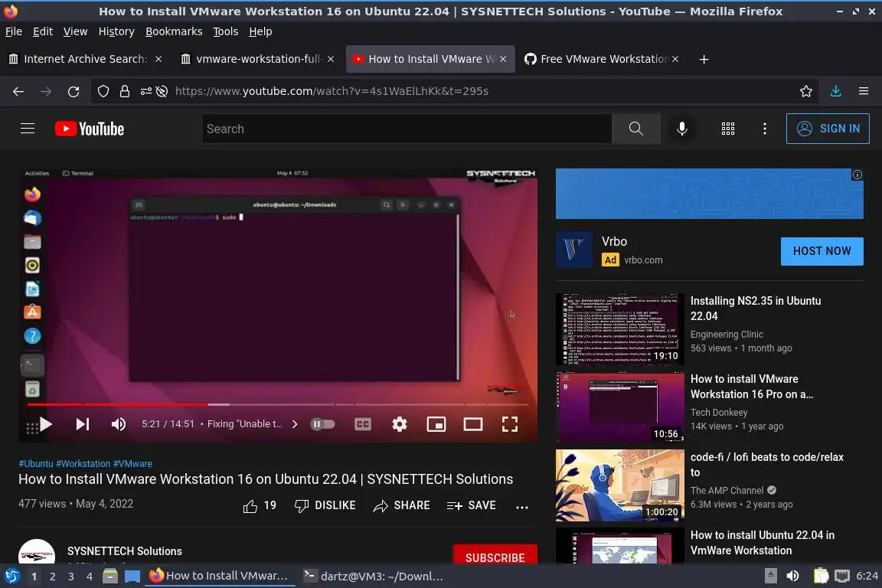Click the SHARE button
This screenshot has width=882, height=588.
coord(402,506)
